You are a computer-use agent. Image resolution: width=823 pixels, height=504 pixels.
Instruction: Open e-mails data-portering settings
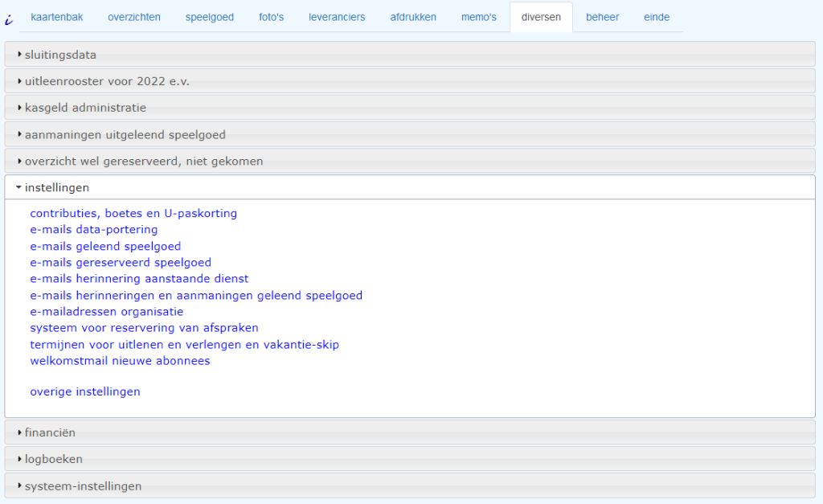(94, 229)
